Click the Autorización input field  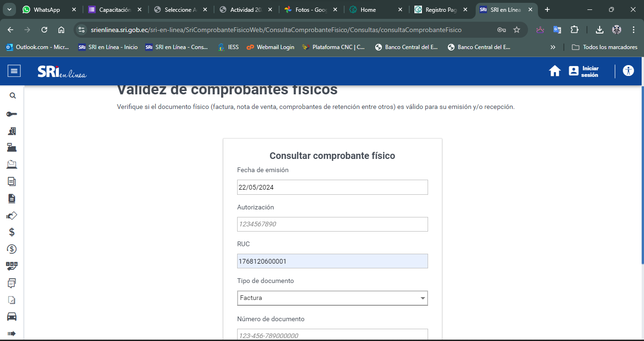click(x=332, y=224)
